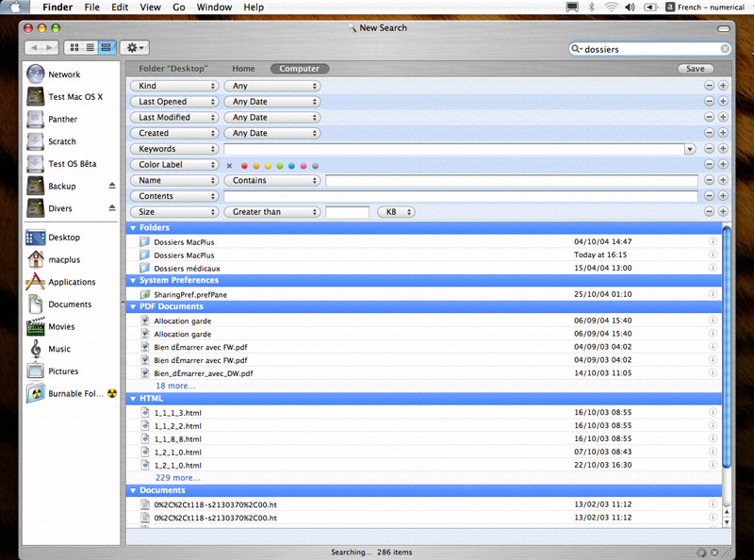Image resolution: width=754 pixels, height=560 pixels.
Task: Open the Any kind value dropdown
Action: point(272,86)
